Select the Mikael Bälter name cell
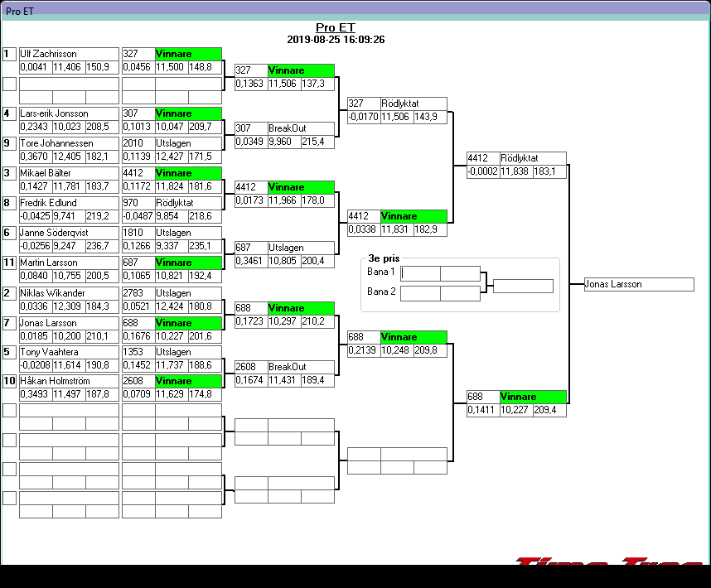 point(69,173)
